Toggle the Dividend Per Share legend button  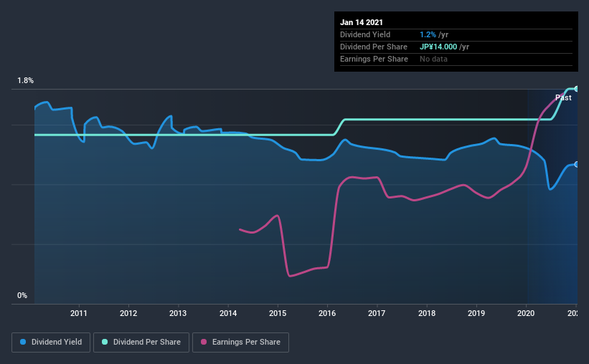point(141,343)
